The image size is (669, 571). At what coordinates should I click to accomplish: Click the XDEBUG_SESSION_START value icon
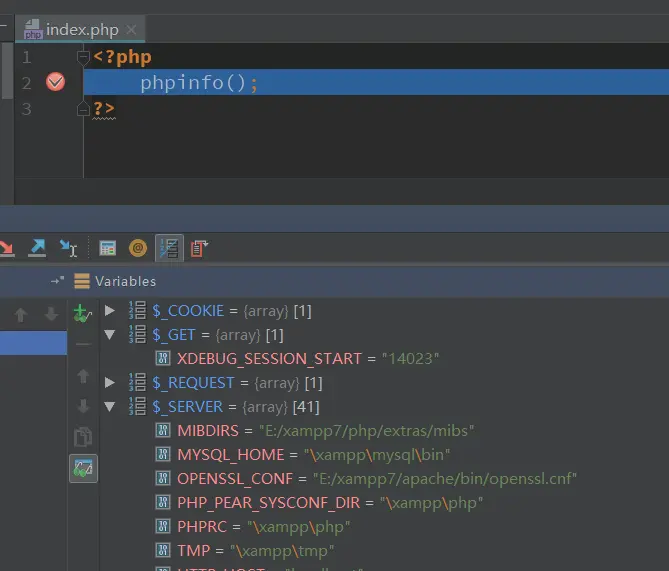coord(163,358)
